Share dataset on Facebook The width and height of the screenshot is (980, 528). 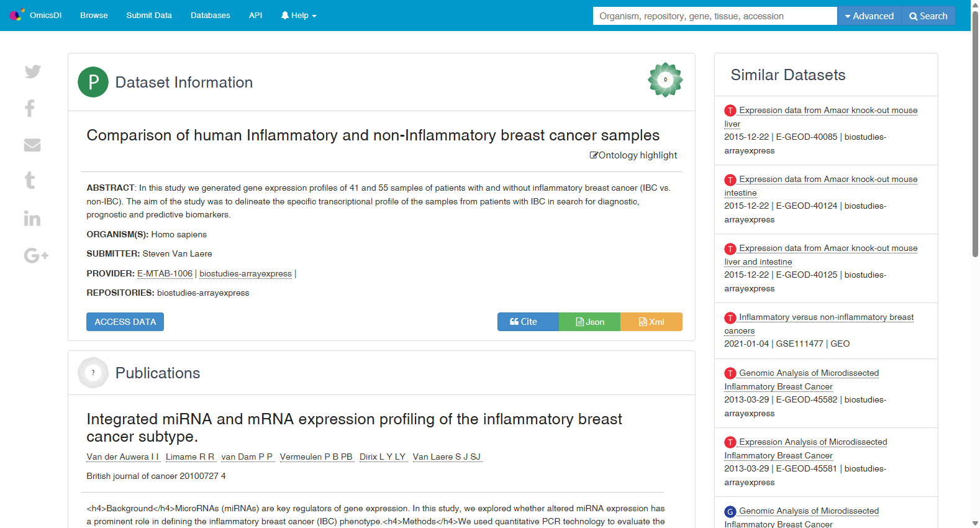click(30, 108)
